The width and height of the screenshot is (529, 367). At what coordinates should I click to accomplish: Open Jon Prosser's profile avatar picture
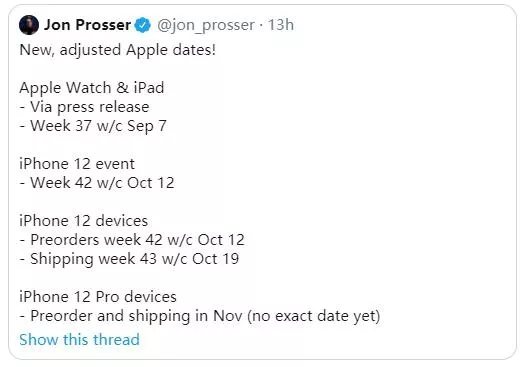coord(29,25)
